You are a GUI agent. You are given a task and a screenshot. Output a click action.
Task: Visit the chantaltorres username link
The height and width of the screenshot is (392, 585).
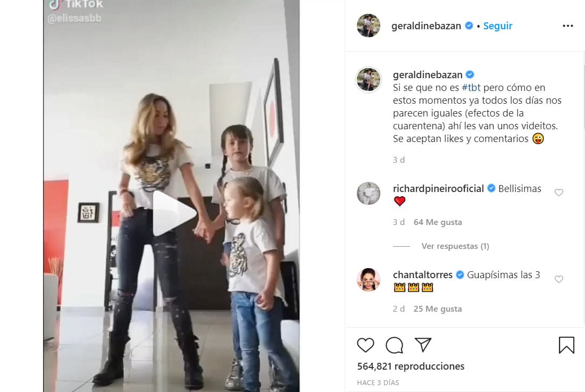click(x=423, y=275)
